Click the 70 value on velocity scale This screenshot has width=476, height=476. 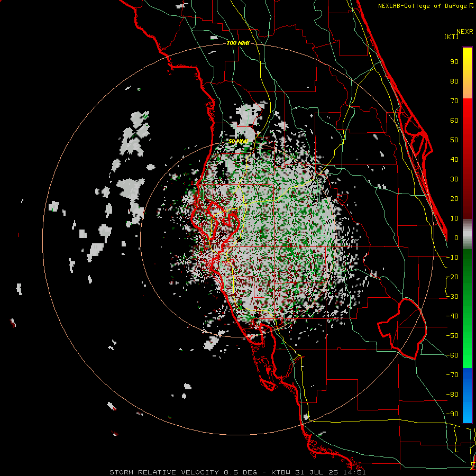pyautogui.click(x=454, y=101)
